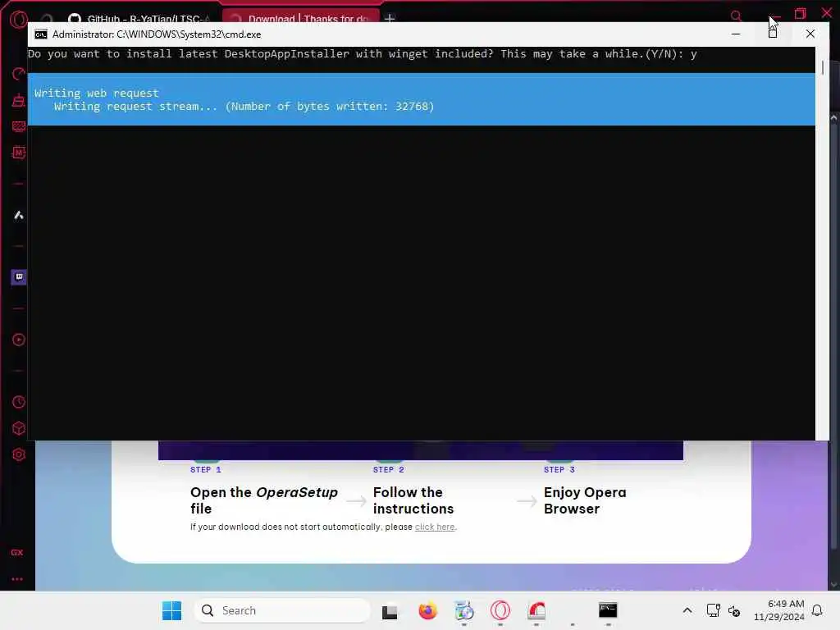Switch to the GitHub R-YaTian tab
Screen dimensions: 840x630
tap(141, 18)
